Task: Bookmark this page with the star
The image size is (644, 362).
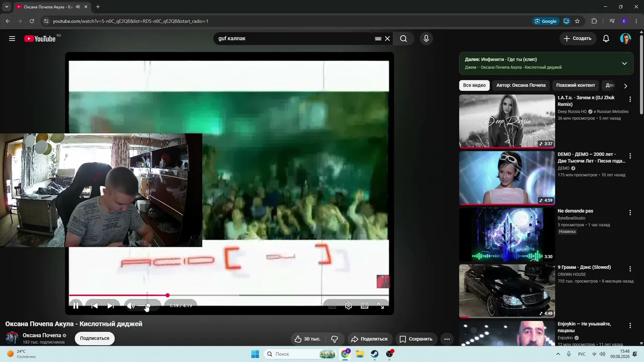Action: (577, 21)
